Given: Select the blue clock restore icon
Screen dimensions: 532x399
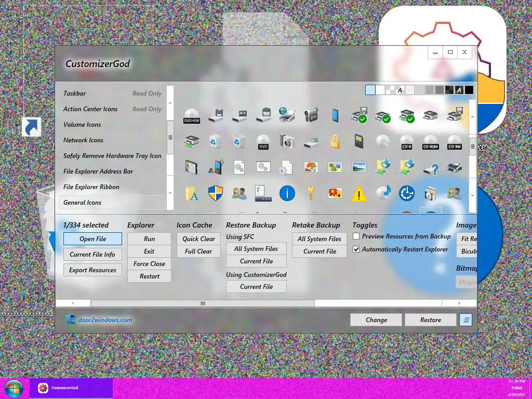Looking at the screenshot, I should pyautogui.click(x=406, y=193).
